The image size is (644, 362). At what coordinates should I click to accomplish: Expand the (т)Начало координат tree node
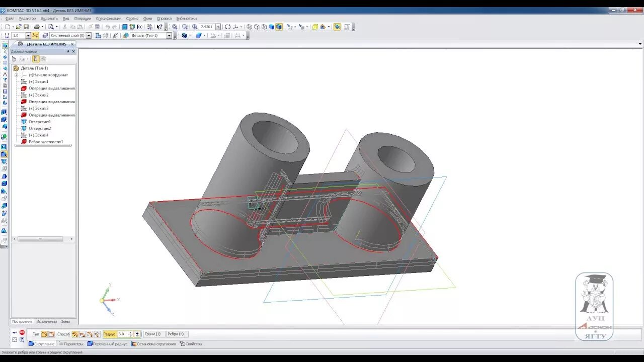pyautogui.click(x=16, y=75)
